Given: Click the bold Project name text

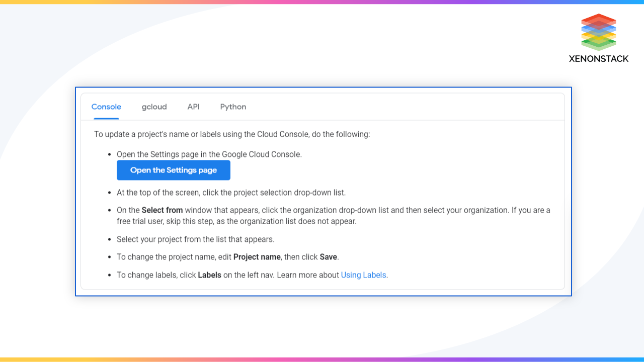Looking at the screenshot, I should 257,257.
